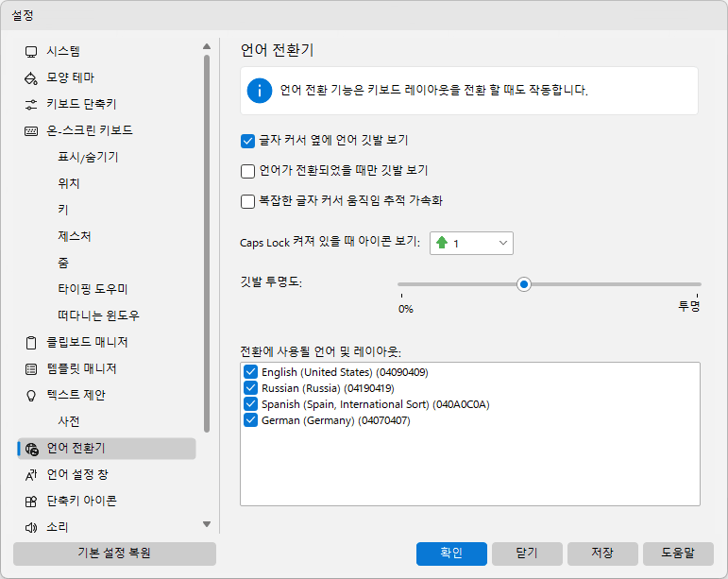Screen dimensions: 728x579
Task: Click the 소리 speaker icon
Action: click(x=31, y=527)
